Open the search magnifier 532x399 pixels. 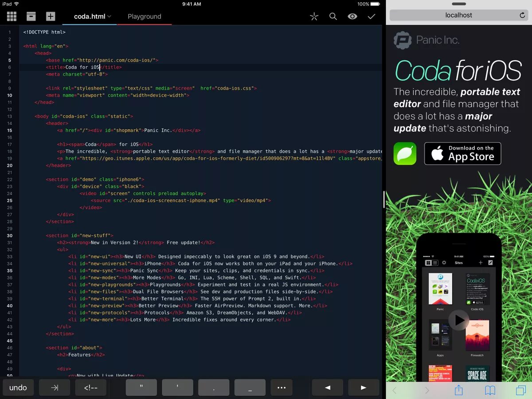point(333,17)
